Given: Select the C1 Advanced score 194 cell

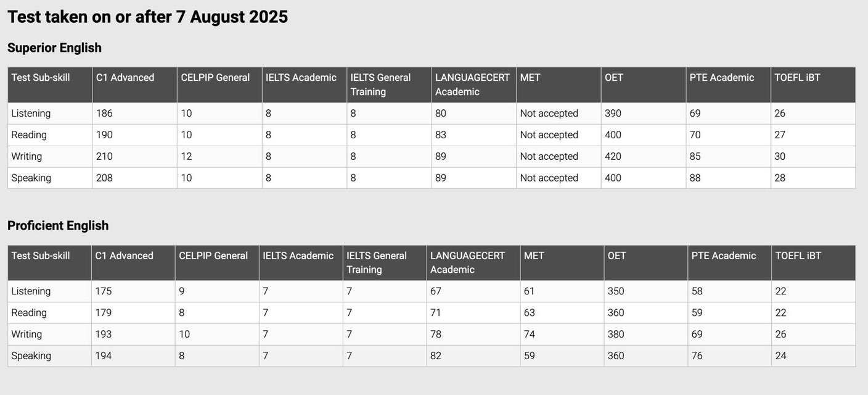Looking at the screenshot, I should pos(103,355).
